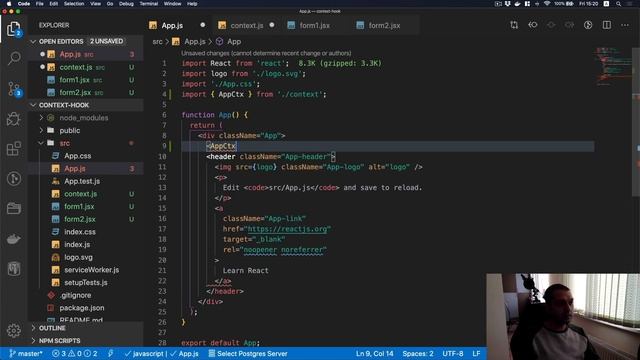Click the src breadcrumb segment
The image size is (640, 360).
[158, 42]
